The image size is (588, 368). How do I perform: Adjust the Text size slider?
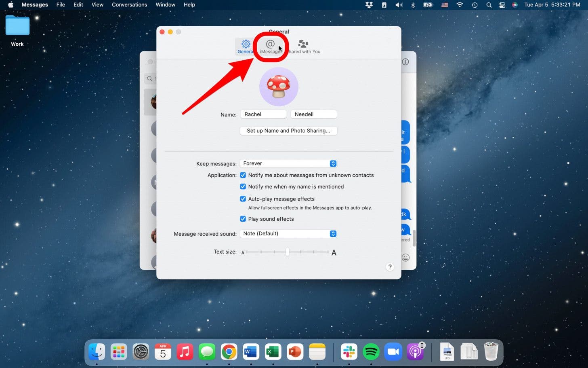(x=287, y=252)
